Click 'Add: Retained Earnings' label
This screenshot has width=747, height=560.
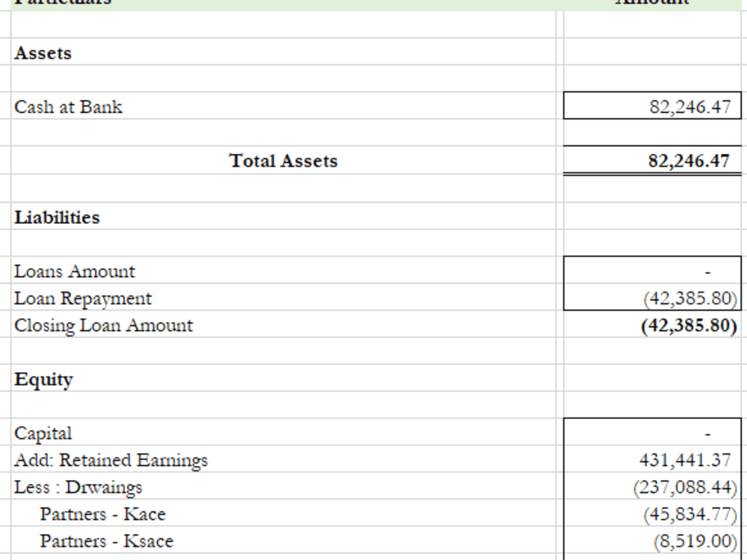111,461
